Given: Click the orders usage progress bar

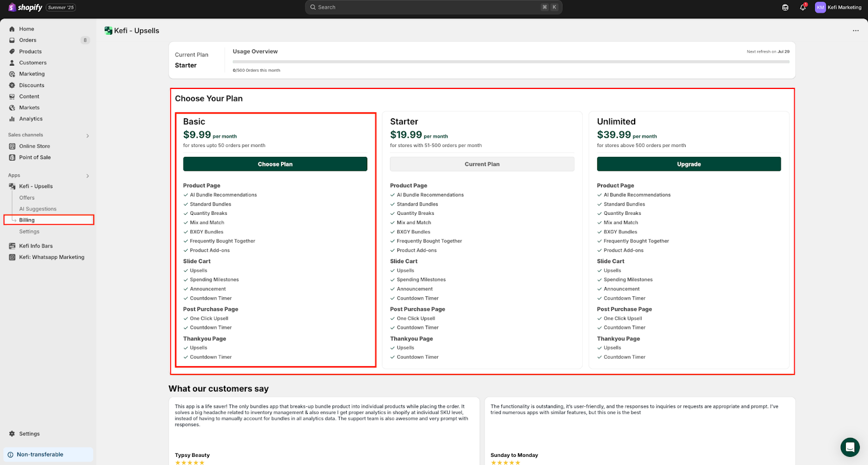Looking at the screenshot, I should point(510,62).
